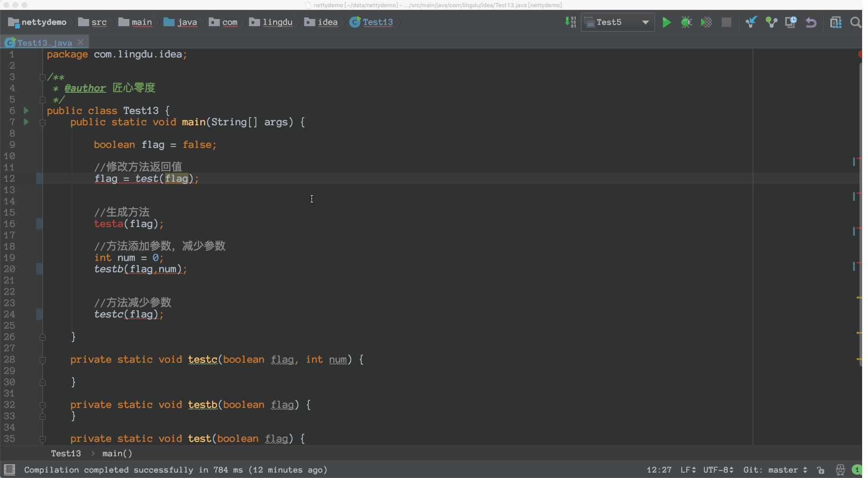This screenshot has height=478, width=868.
Task: Collapse the javadoc comment fold at line 3
Action: (43, 77)
